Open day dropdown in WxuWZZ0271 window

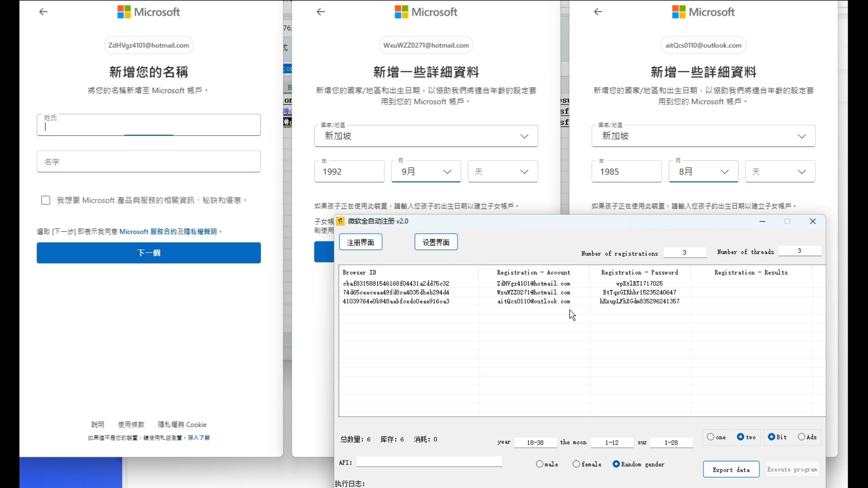[x=503, y=172]
